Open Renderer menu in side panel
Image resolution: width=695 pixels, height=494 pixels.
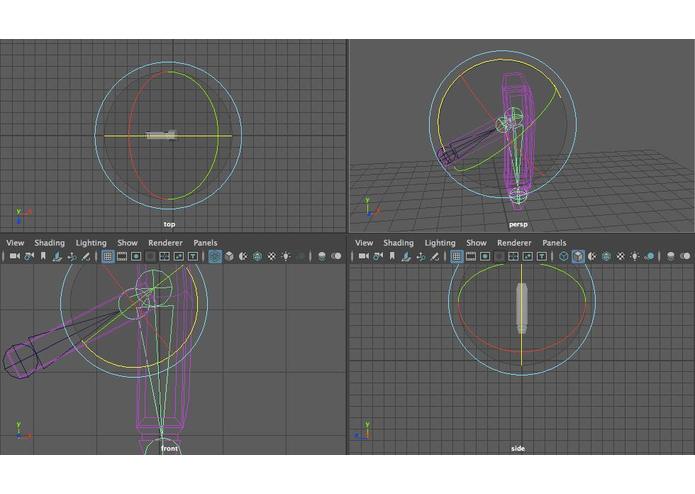tap(514, 243)
